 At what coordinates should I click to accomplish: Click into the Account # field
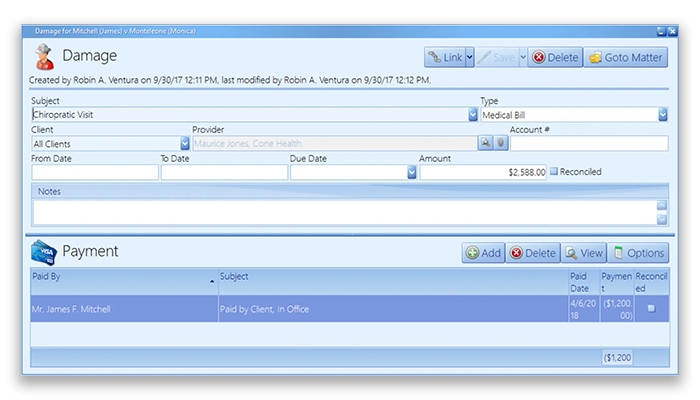point(588,143)
